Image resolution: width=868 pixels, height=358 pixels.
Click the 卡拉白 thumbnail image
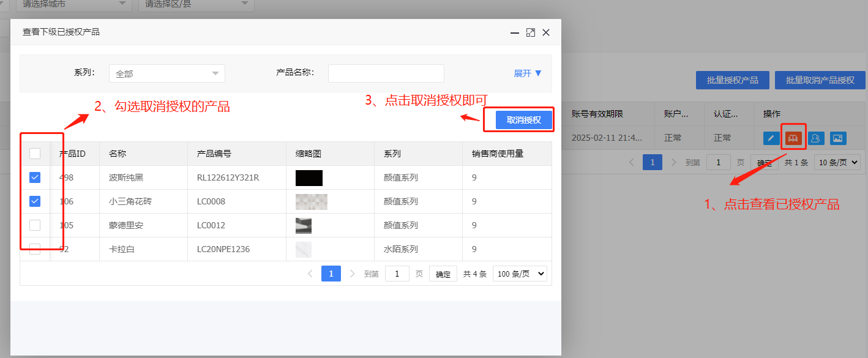(x=304, y=249)
